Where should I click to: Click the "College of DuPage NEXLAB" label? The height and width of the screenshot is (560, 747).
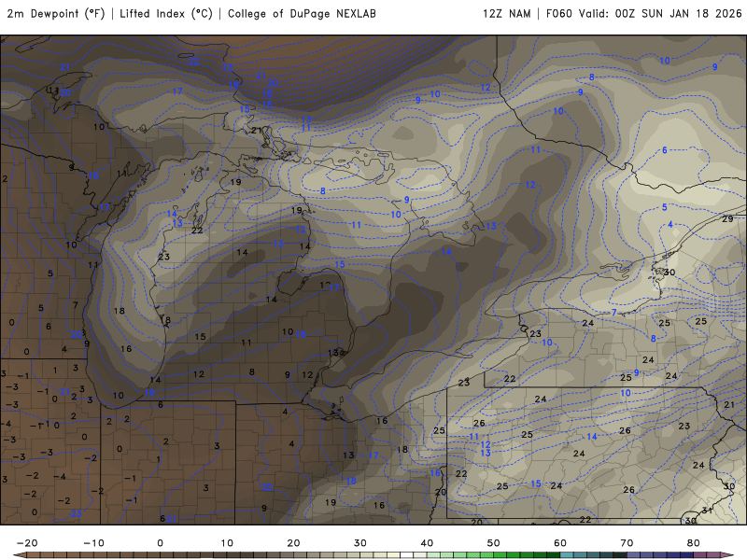tap(302, 14)
